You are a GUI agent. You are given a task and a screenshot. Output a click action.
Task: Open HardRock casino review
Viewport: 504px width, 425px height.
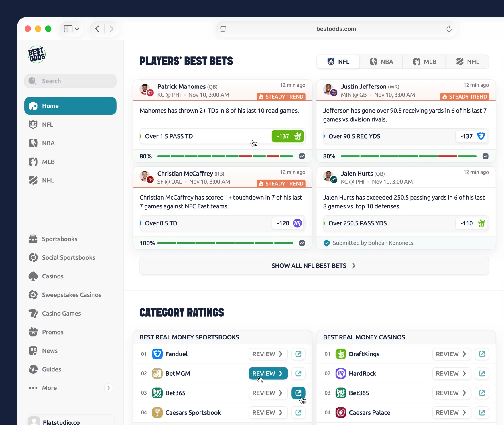[x=452, y=373]
